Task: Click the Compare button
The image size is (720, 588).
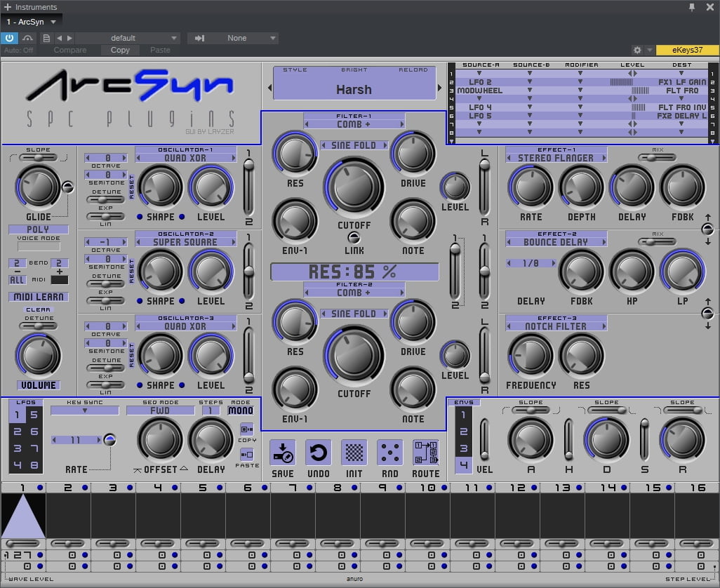Action: tap(69, 50)
